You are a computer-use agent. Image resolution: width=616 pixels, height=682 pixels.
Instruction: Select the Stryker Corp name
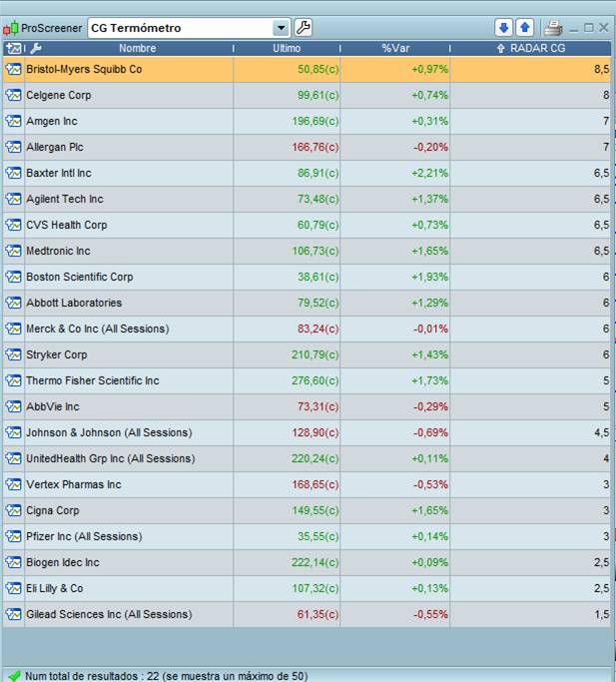pyautogui.click(x=57, y=354)
